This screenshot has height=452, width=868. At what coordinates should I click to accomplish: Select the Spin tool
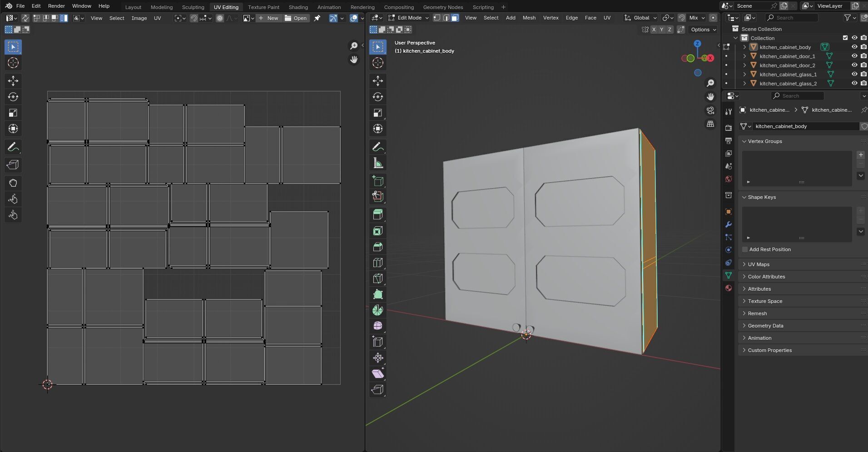[377, 310]
